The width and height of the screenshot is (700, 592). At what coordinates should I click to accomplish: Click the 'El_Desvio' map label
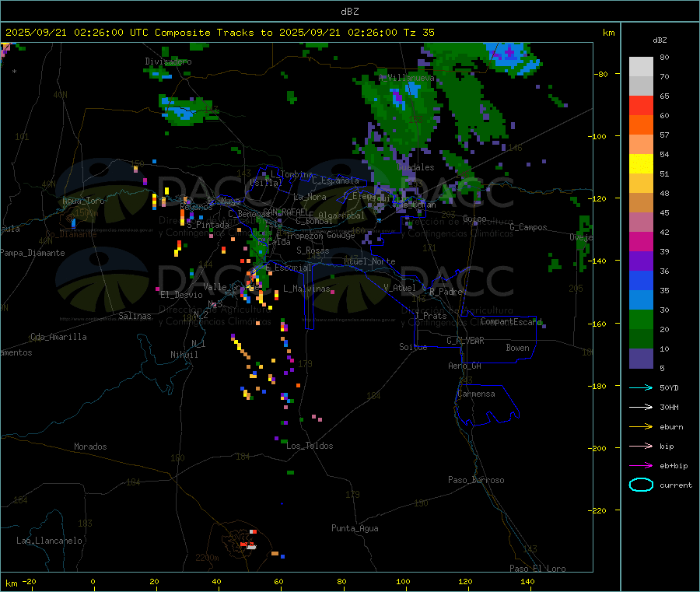[x=182, y=295]
